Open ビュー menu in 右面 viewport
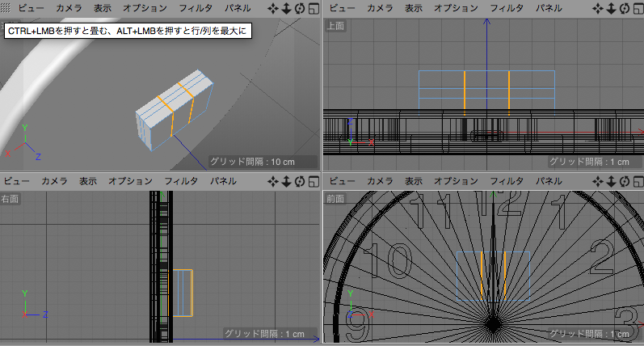Screen dimensions: 644x346 point(17,181)
